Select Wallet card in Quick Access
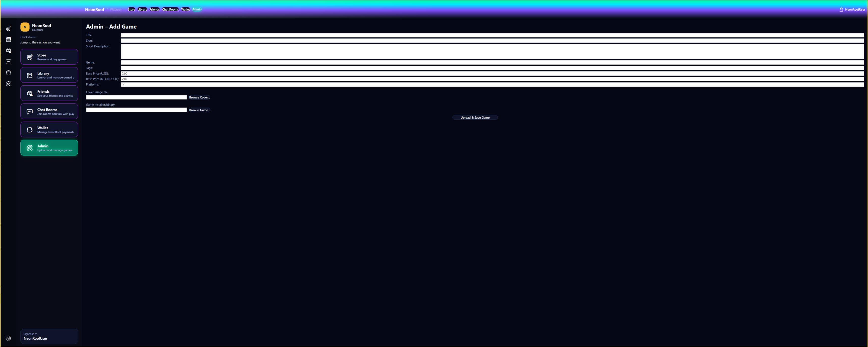868x347 pixels. [x=49, y=130]
